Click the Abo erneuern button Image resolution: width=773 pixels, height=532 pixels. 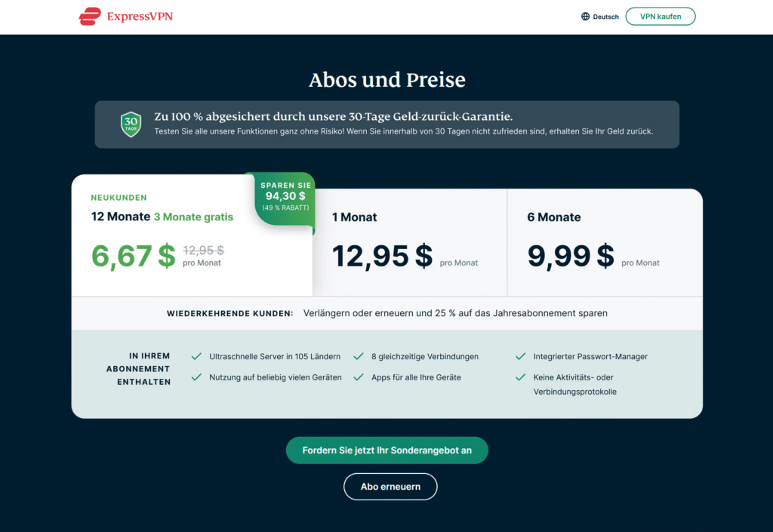[x=390, y=487]
